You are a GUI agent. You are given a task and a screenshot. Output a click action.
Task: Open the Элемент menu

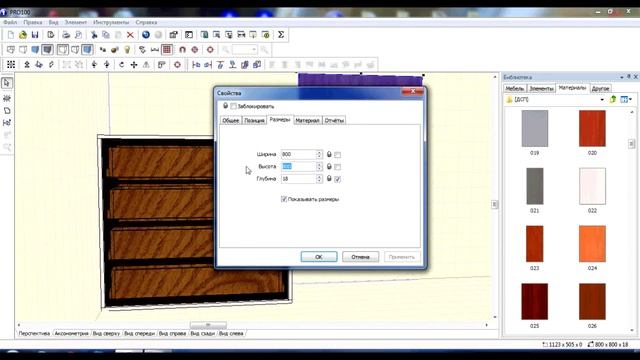(x=76, y=22)
